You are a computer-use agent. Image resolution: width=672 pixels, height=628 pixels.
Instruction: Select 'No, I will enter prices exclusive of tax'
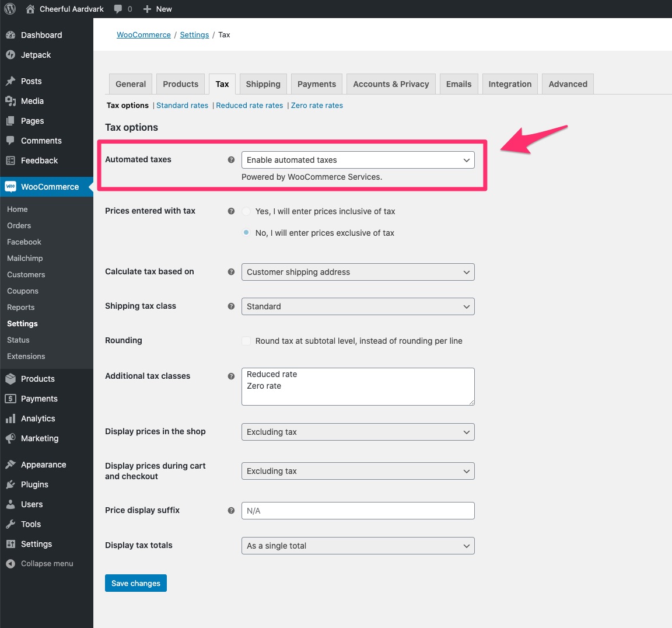click(x=246, y=232)
